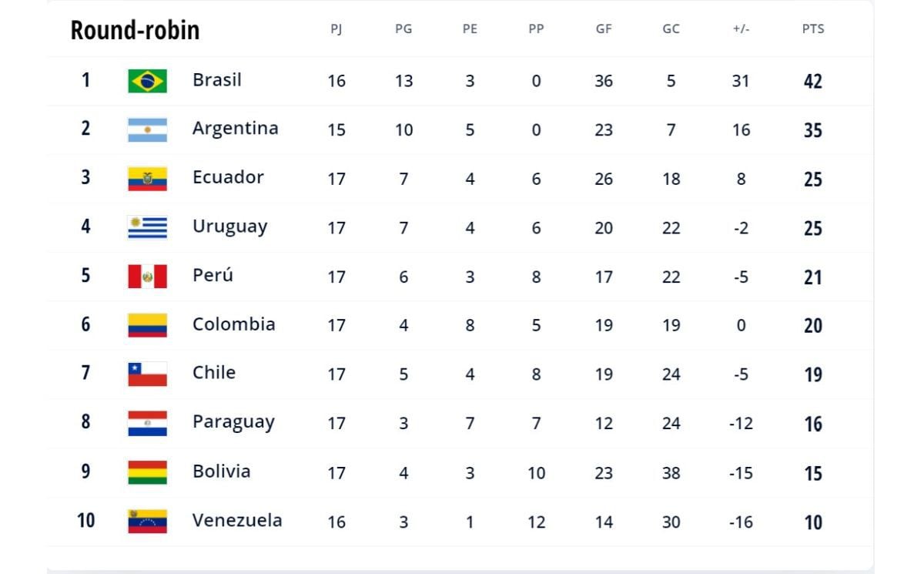This screenshot has height=574, width=924.
Task: Click the GF column header
Action: (604, 29)
